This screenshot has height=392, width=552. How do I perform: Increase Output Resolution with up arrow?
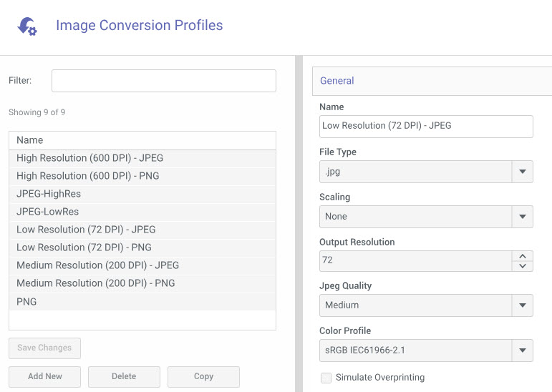tap(523, 256)
